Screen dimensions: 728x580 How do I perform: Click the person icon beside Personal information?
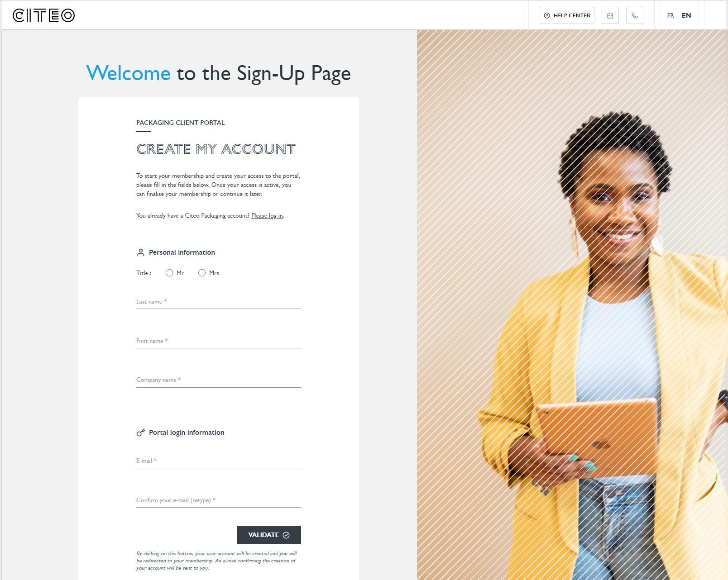(140, 252)
